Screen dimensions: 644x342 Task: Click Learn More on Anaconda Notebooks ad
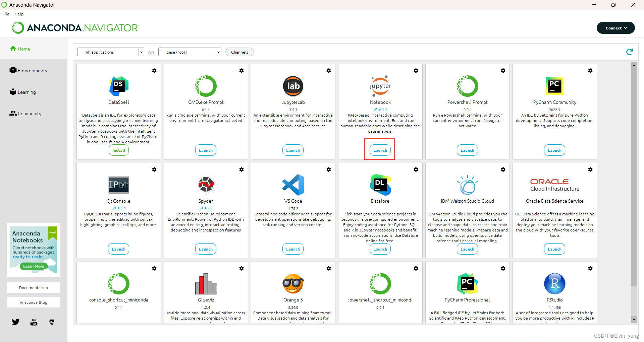34,266
